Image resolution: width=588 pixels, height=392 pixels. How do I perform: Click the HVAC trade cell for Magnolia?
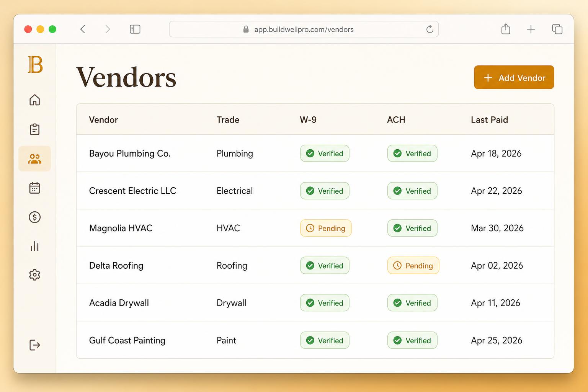pyautogui.click(x=228, y=228)
